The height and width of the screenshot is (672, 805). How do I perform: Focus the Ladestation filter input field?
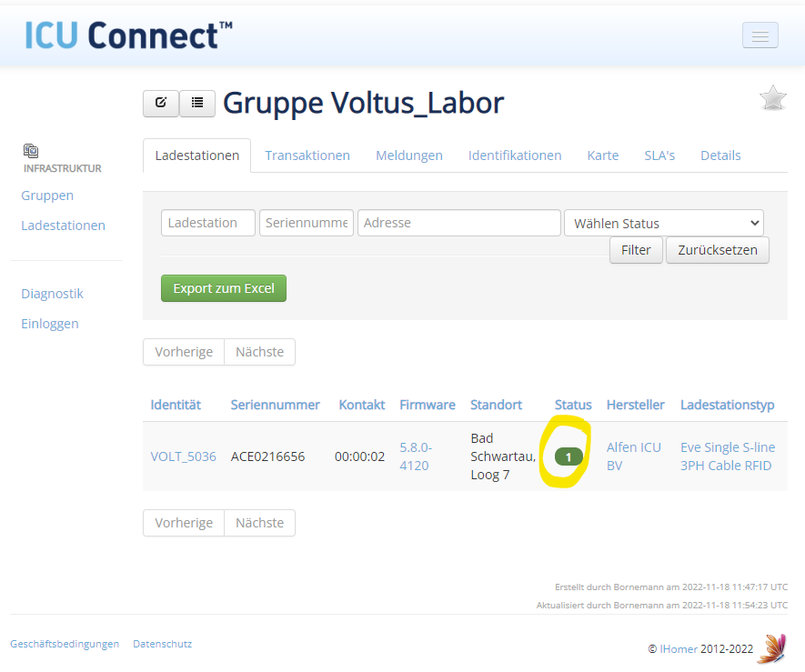tap(208, 223)
